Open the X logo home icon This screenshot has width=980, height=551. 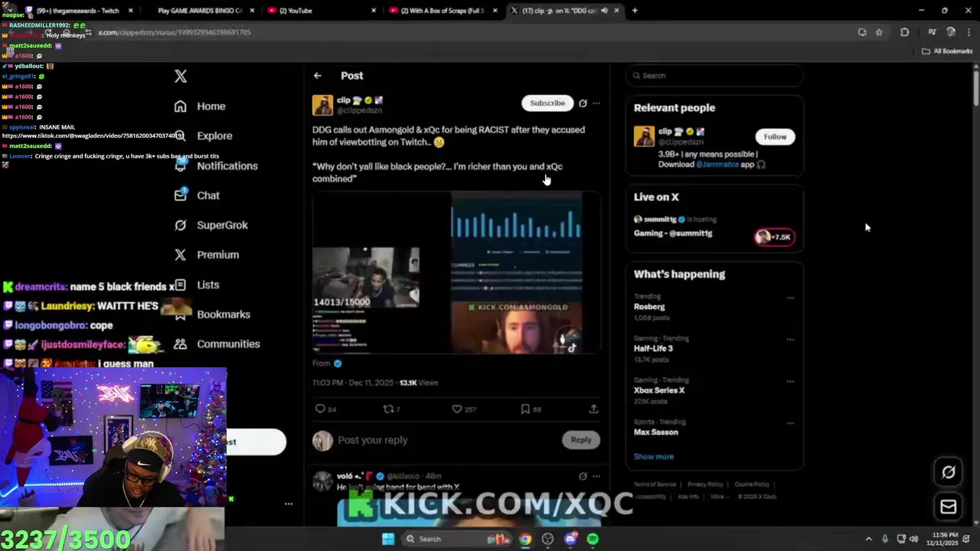[x=181, y=76]
